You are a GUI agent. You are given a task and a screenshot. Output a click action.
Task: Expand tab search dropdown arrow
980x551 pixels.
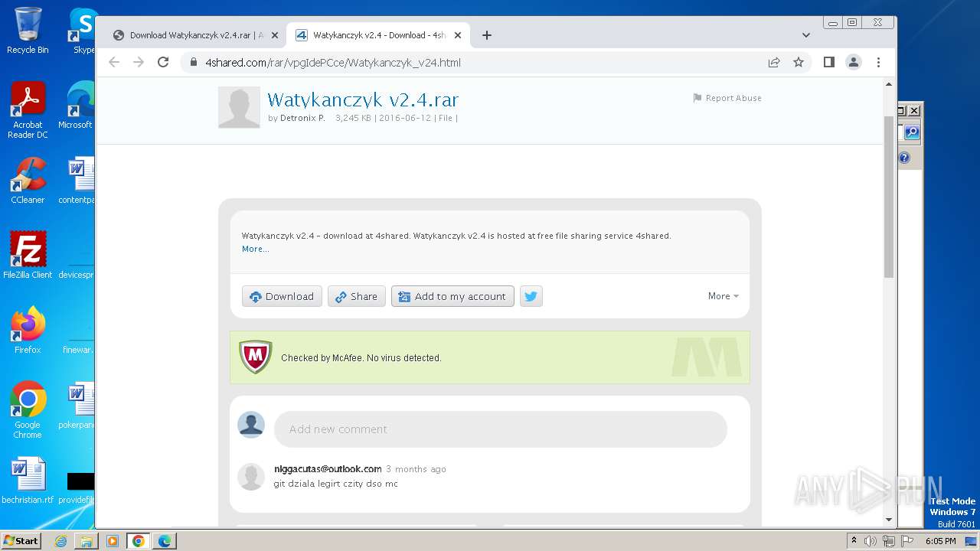[805, 35]
